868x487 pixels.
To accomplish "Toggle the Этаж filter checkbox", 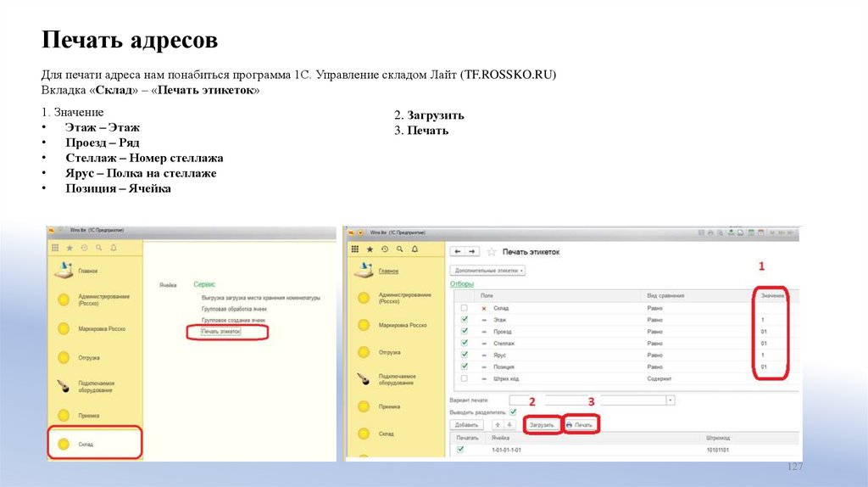I will 464,320.
